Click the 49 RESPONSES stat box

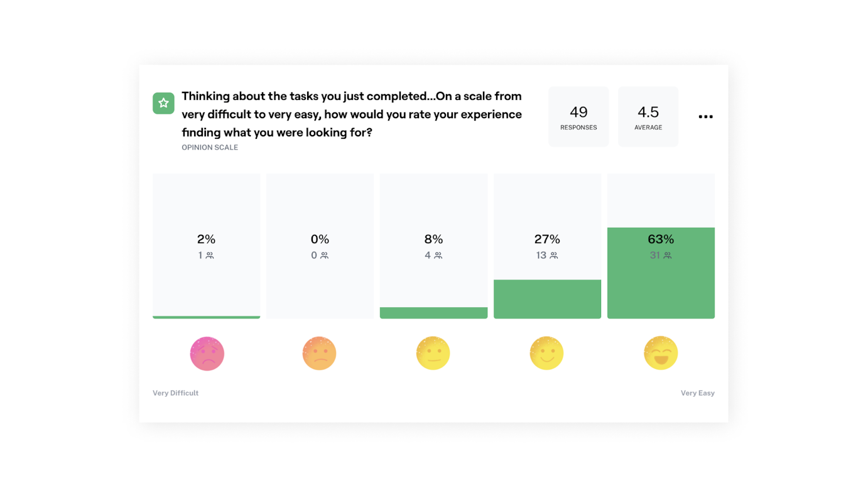pyautogui.click(x=578, y=116)
